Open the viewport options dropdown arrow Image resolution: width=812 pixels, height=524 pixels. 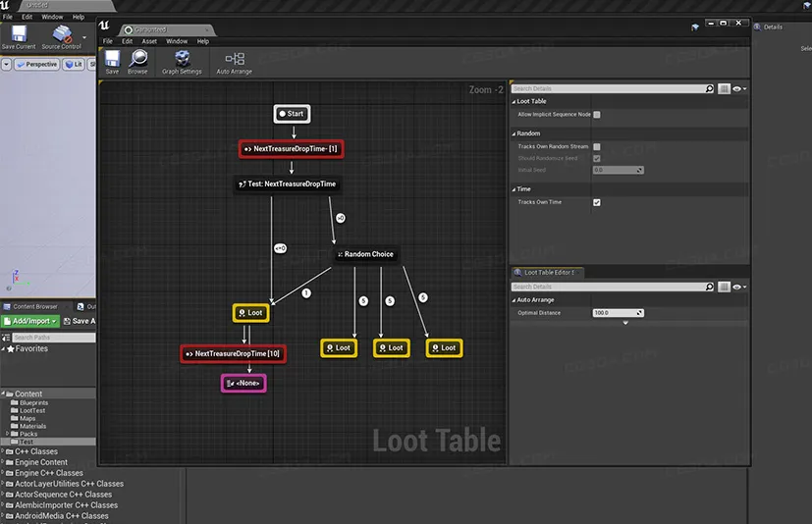6,64
